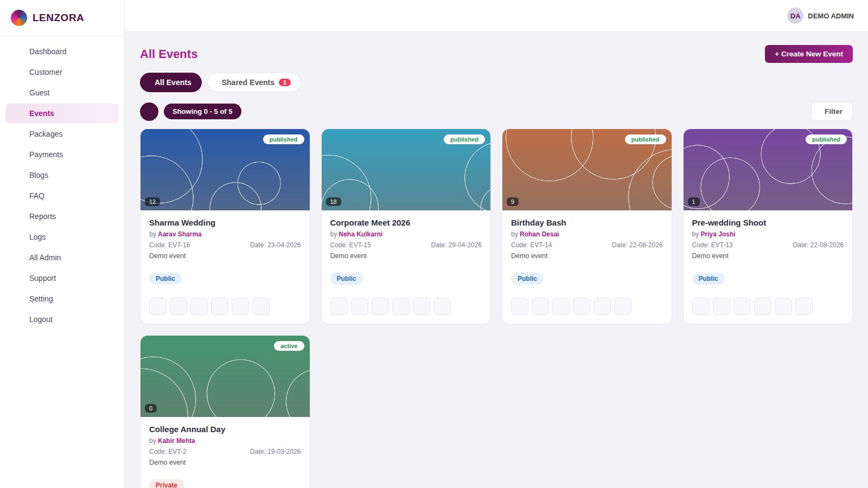The image size is (868, 488).
Task: Click organizer link Aarav Sharma
Action: pos(180,234)
